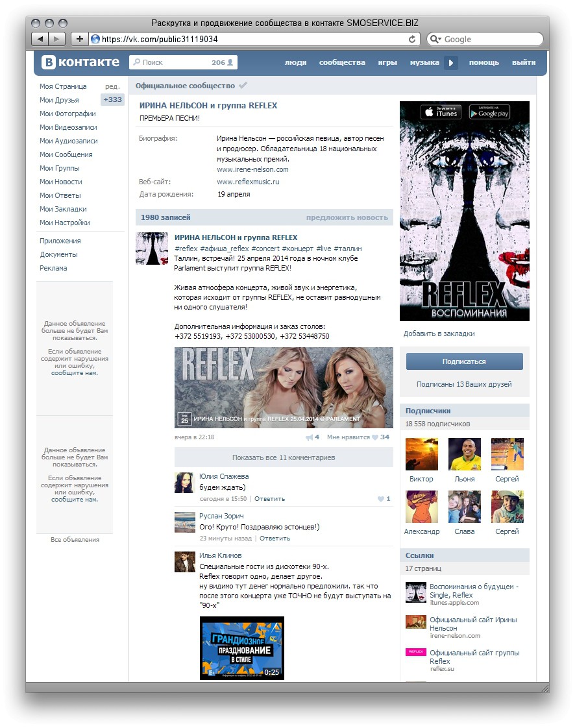Reply to Юлия Спажева's comment

click(x=269, y=499)
